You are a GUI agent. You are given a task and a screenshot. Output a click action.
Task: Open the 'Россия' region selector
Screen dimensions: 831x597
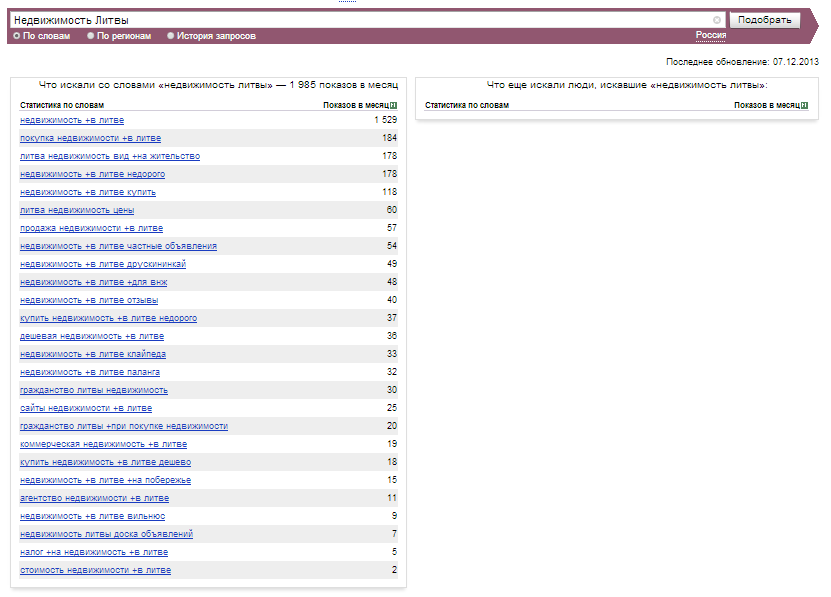click(x=711, y=35)
